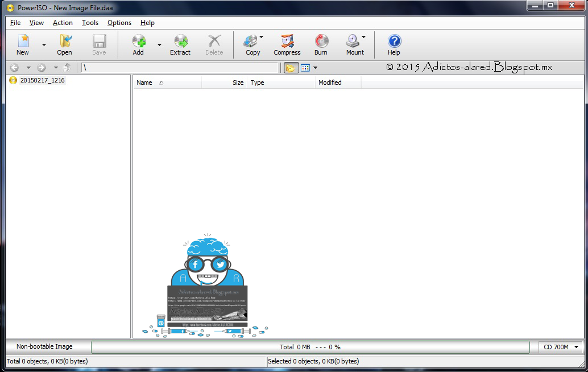Viewport: 588px width, 372px height.
Task: Maximize the PowerISO window
Action: (x=550, y=6)
